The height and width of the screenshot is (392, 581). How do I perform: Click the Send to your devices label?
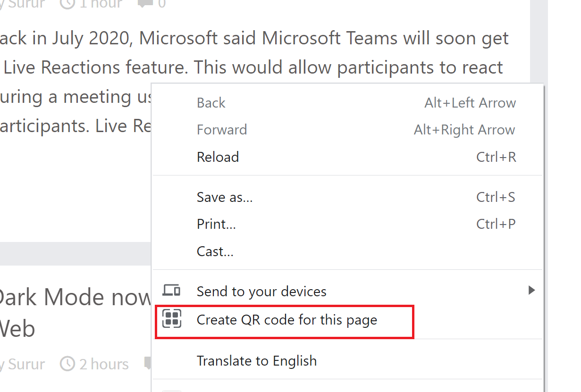tap(261, 292)
